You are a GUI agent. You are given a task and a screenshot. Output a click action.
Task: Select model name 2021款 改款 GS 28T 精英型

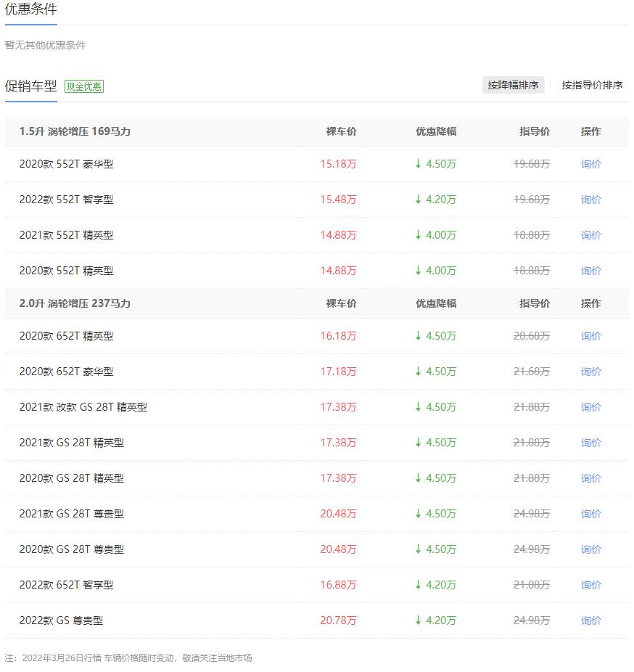pyautogui.click(x=83, y=406)
